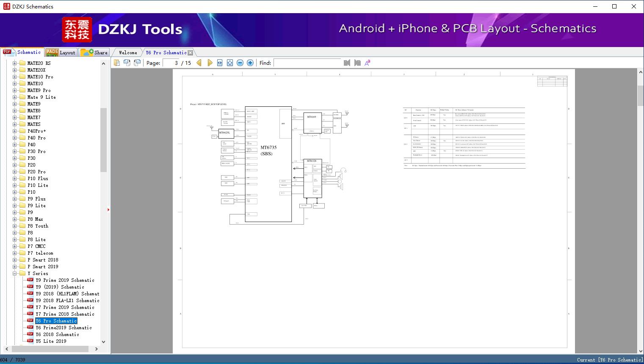
Task: Click the fit page icon
Action: (230, 63)
